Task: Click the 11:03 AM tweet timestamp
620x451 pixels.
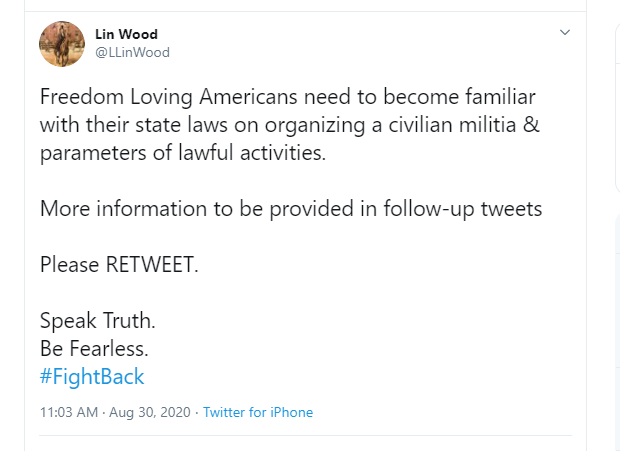Action: coord(66,412)
